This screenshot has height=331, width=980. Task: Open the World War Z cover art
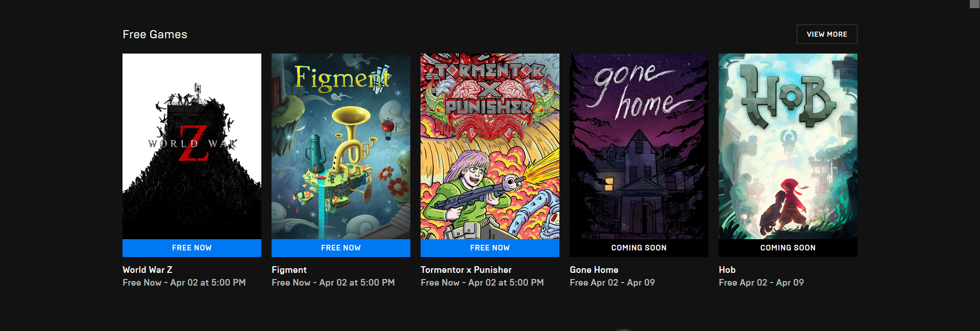[x=192, y=146]
